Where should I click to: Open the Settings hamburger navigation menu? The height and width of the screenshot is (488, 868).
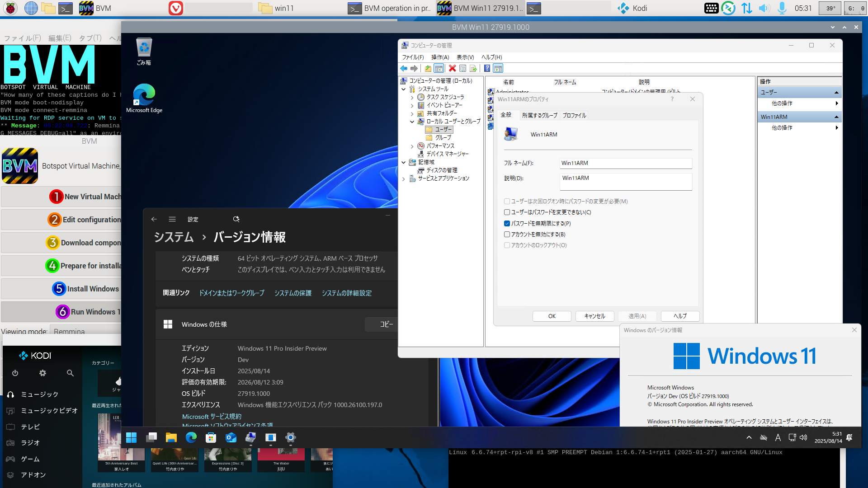coord(172,219)
